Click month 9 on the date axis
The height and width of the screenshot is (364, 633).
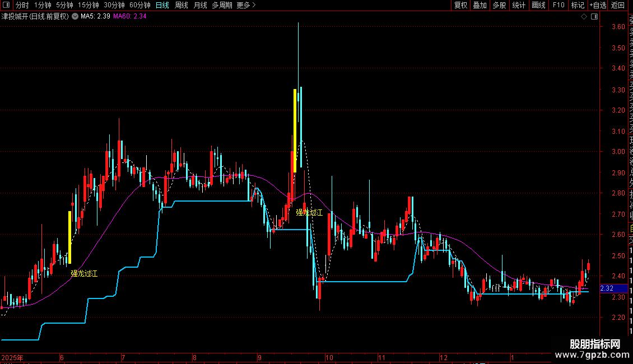point(259,357)
